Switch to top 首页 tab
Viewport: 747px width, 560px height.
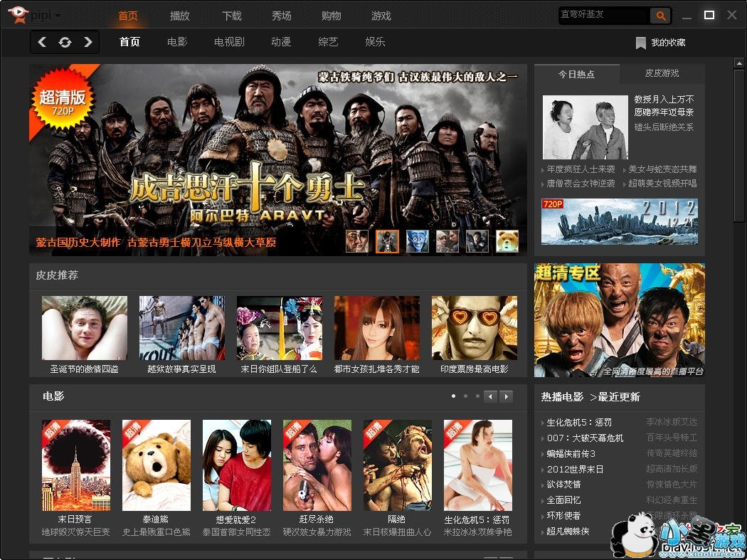[x=127, y=16]
